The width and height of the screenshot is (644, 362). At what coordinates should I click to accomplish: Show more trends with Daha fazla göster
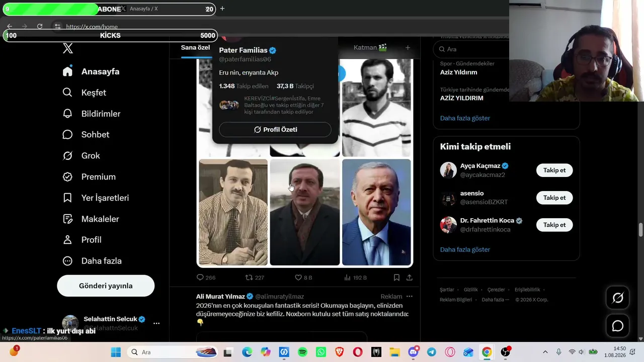[465, 118]
